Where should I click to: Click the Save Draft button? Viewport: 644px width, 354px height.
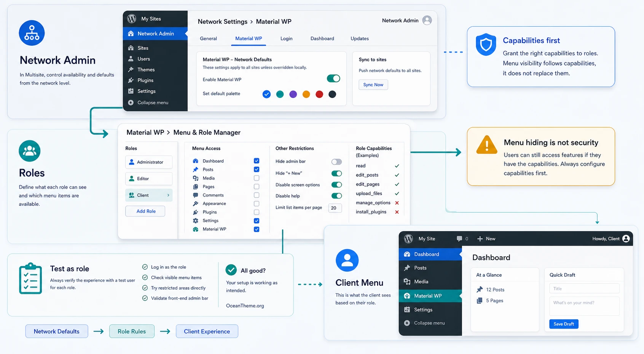(564, 324)
